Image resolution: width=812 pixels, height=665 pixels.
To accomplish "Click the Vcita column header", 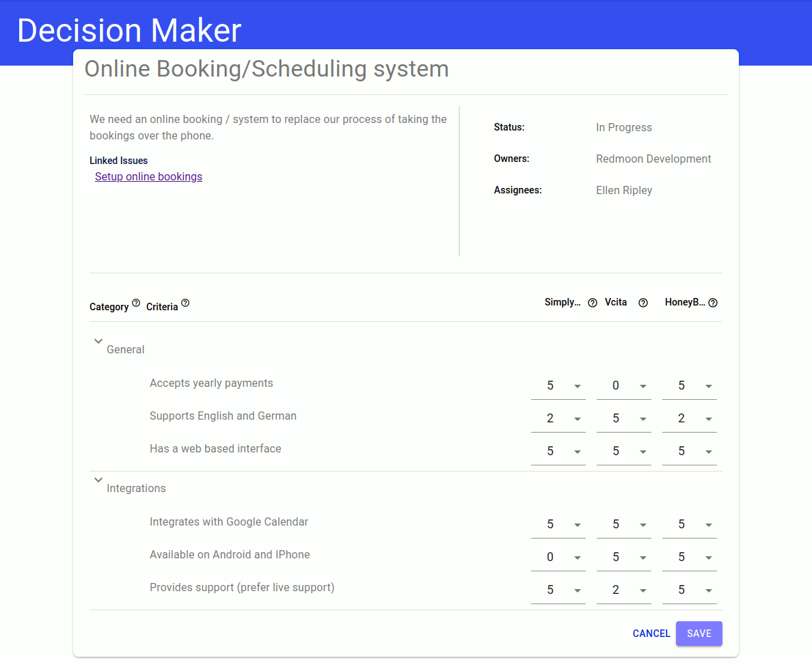I will [x=616, y=302].
